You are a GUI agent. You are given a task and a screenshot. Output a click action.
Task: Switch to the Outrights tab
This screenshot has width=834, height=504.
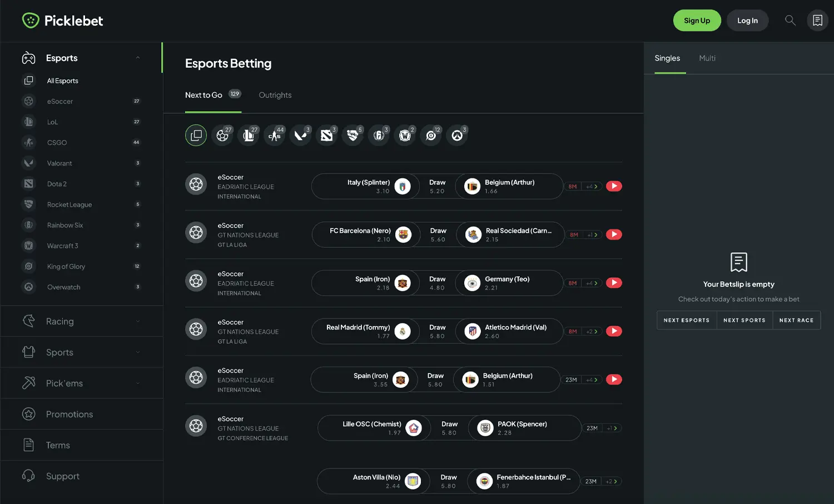(275, 95)
